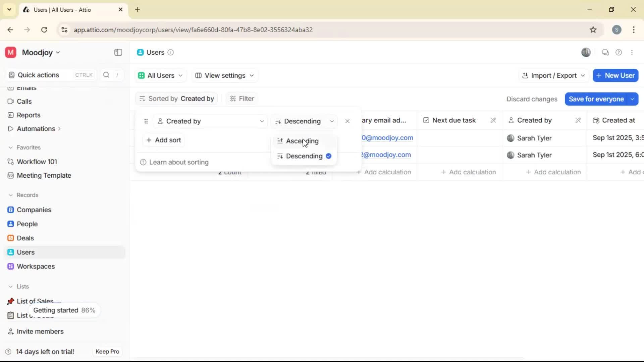
Task: Open the Deals page in sidebar
Action: click(x=25, y=238)
